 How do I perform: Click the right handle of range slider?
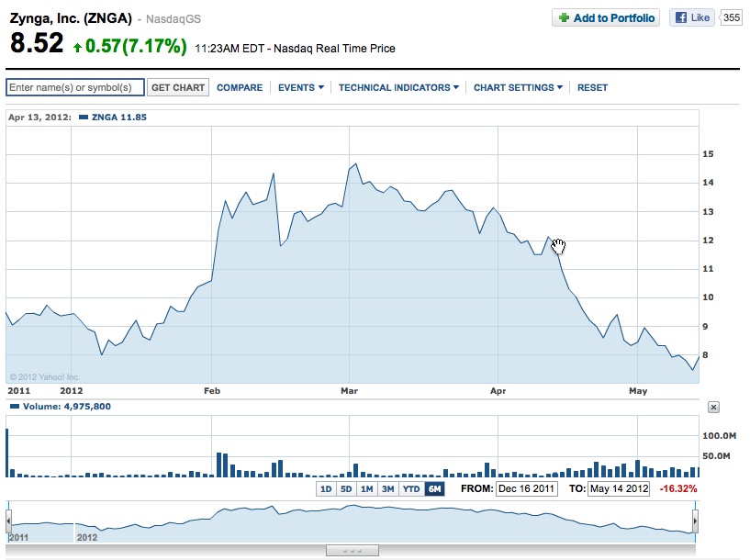tap(695, 521)
